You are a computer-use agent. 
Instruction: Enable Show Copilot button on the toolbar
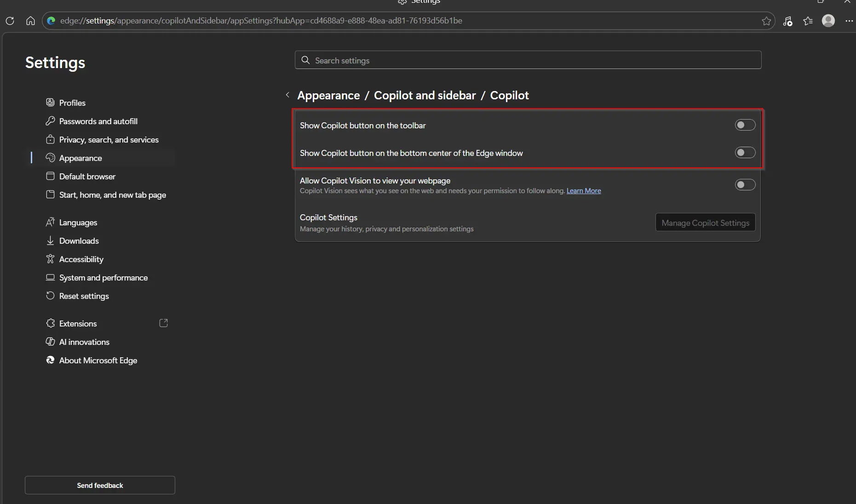(745, 125)
